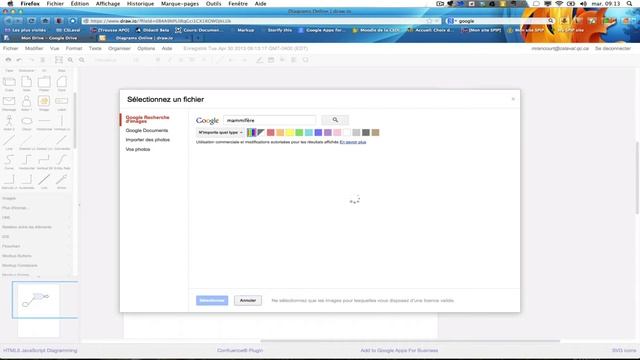The image size is (640, 360).
Task: Select the black and white filter icon
Action: [260, 132]
